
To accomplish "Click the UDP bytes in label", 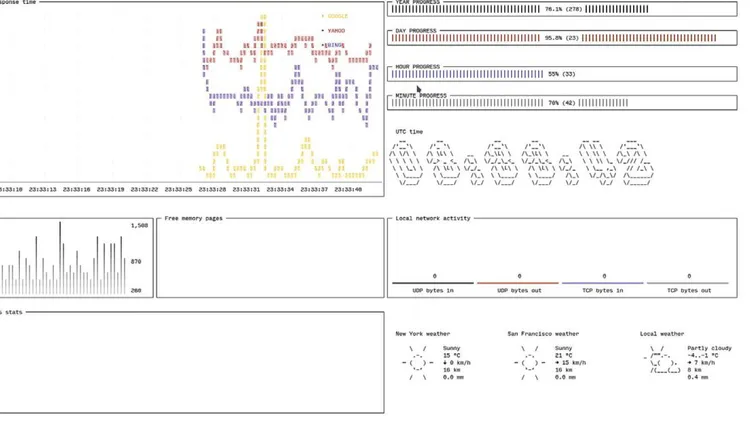I will (433, 290).
